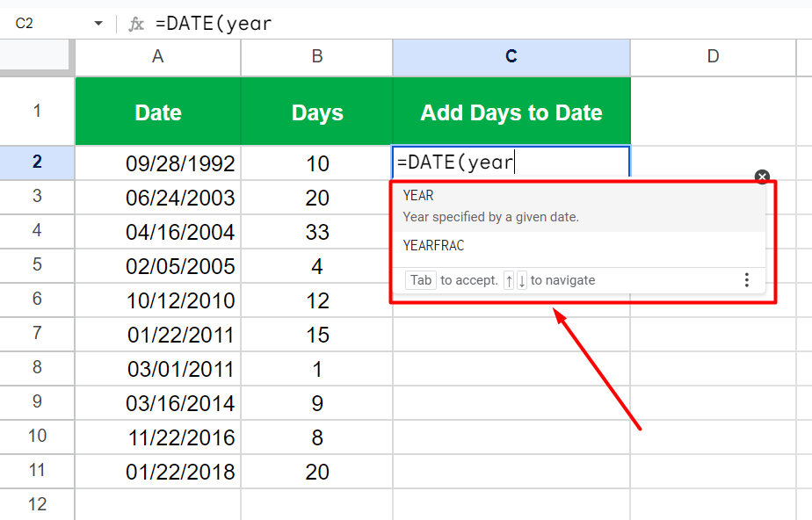Select column A header
Viewport: 812px width, 520px height.
pyautogui.click(x=158, y=56)
